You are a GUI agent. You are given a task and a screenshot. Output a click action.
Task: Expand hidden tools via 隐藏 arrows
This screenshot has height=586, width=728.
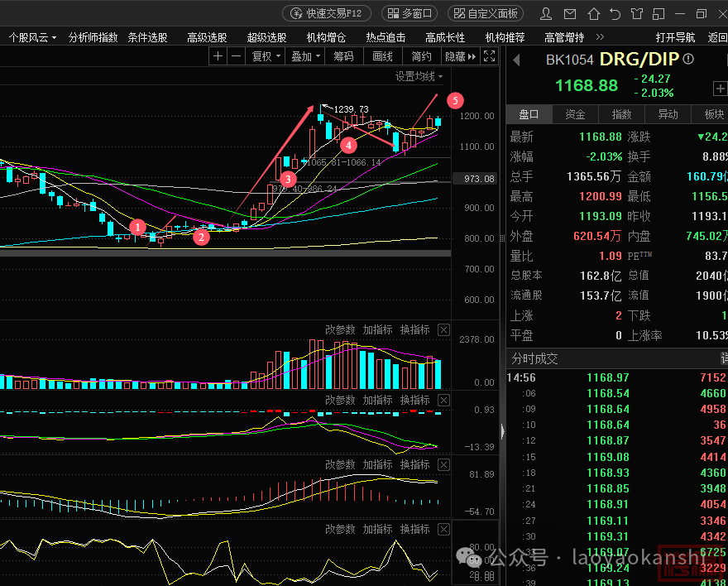tap(460, 56)
